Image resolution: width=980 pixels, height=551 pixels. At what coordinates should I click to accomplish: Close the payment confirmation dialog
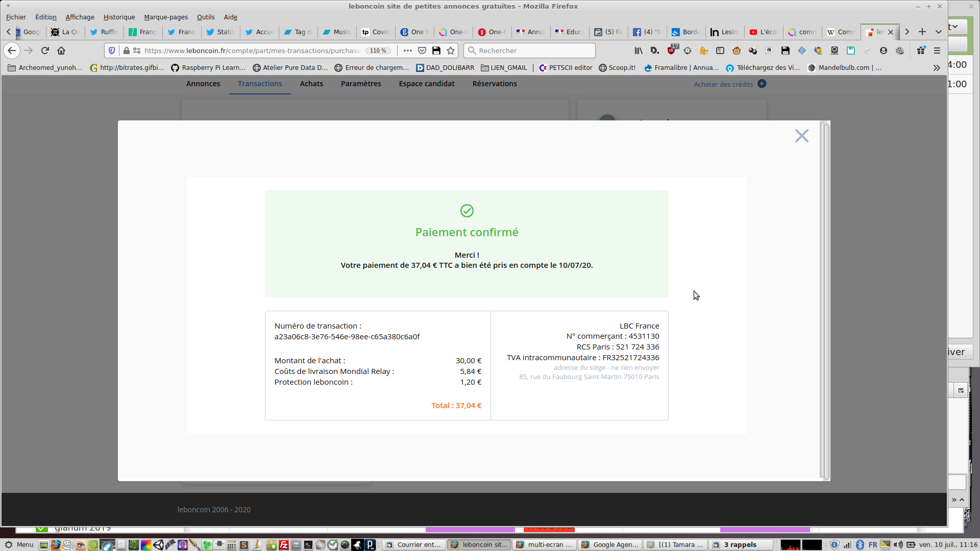pos(801,136)
